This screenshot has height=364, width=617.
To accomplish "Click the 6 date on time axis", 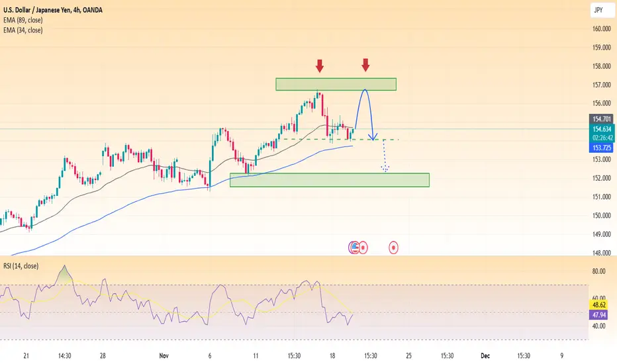I will (x=210, y=356).
